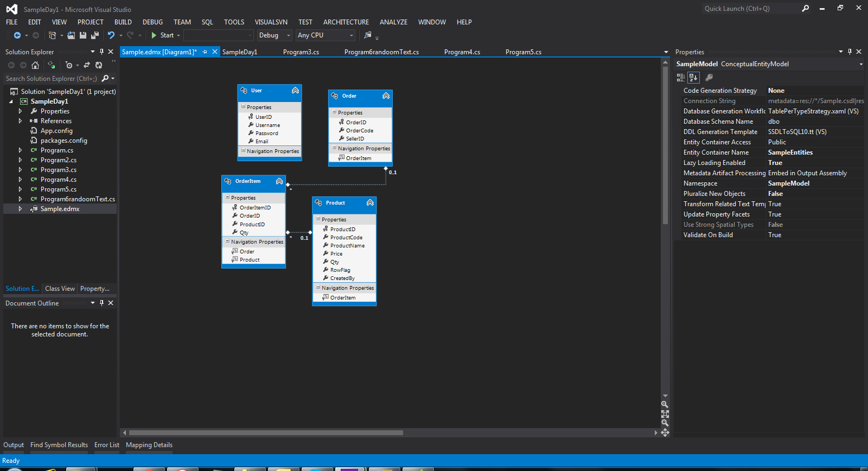Close the Sample.edmx diagram tab
This screenshot has width=868, height=471.
[x=215, y=52]
